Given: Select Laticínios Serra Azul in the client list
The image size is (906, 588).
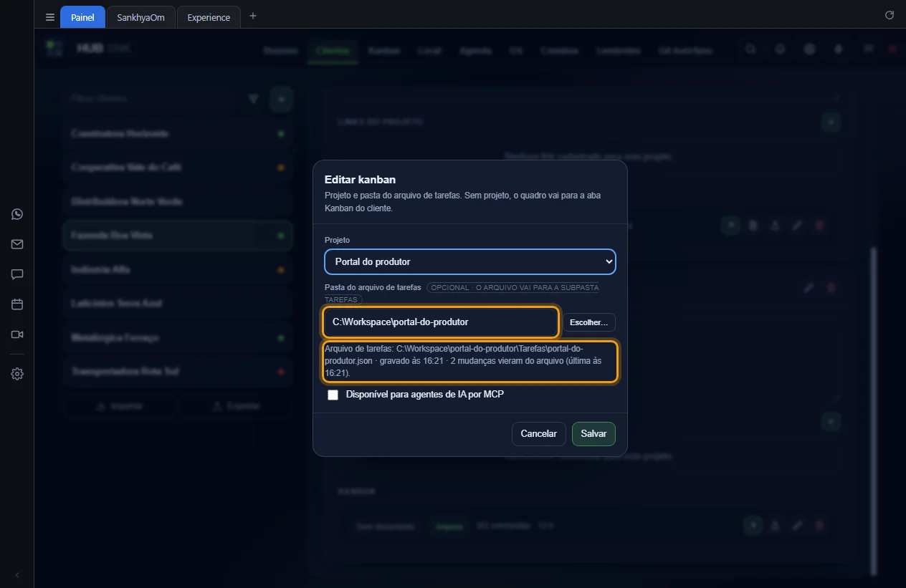Looking at the screenshot, I should click(x=178, y=304).
